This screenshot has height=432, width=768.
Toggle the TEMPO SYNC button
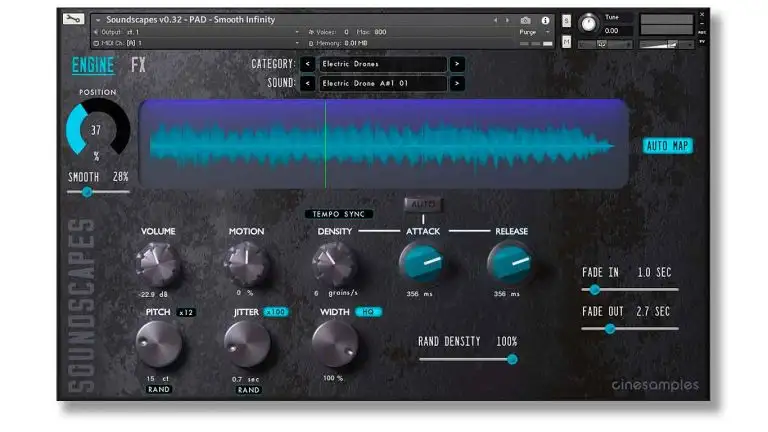[338, 214]
